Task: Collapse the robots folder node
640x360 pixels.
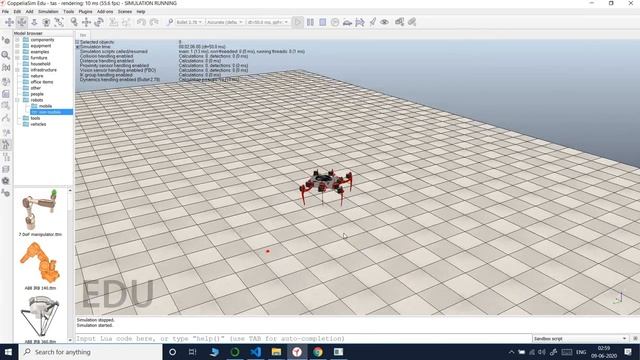Action: click(18, 100)
